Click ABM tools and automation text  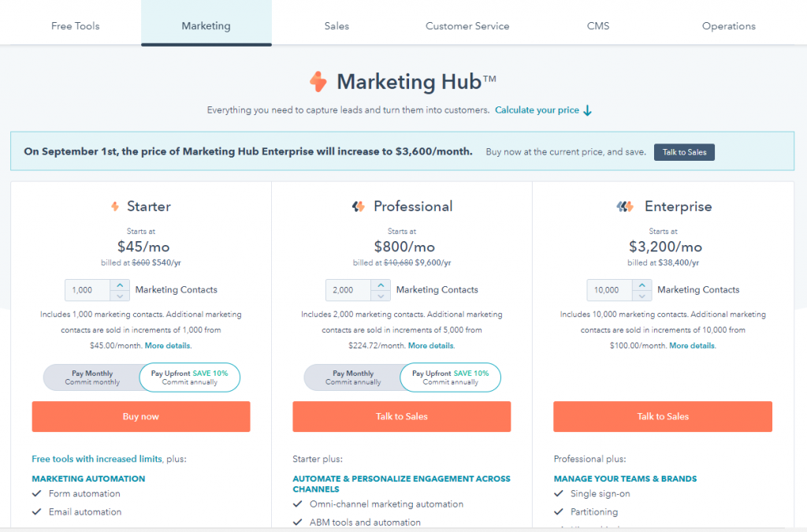click(365, 523)
